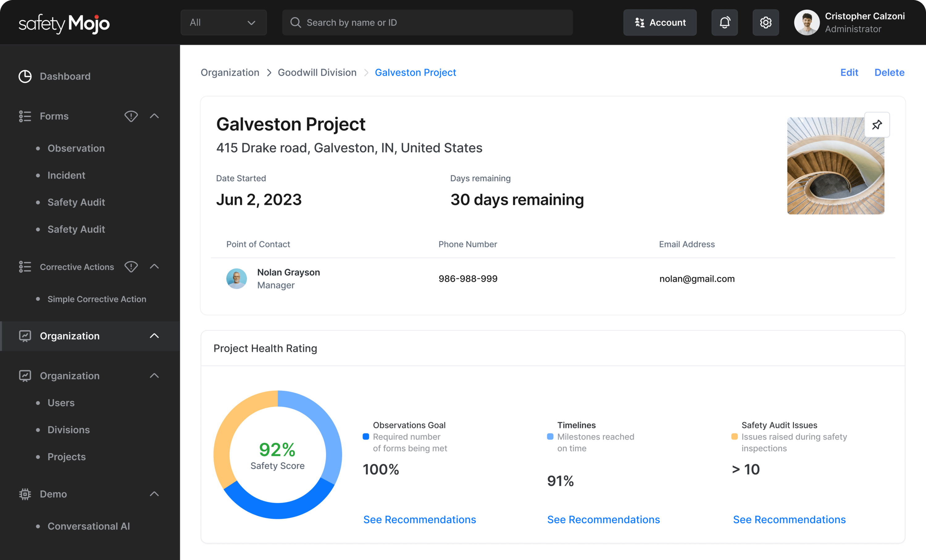926x560 pixels.
Task: Open the notifications bell
Action: pos(724,22)
